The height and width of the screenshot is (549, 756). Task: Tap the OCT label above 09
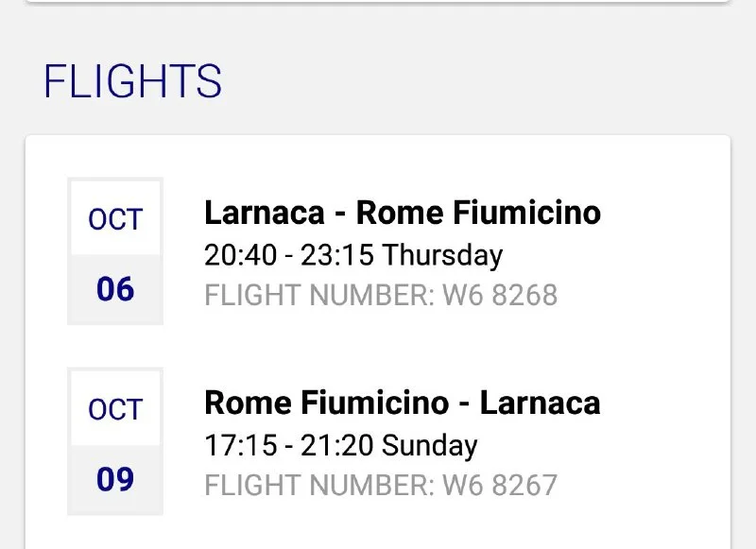(115, 410)
